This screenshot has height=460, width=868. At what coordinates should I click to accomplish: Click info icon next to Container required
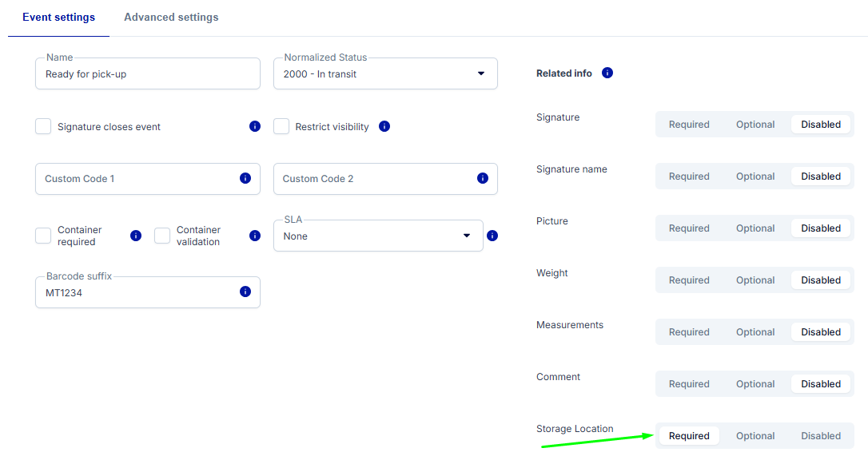[136, 236]
